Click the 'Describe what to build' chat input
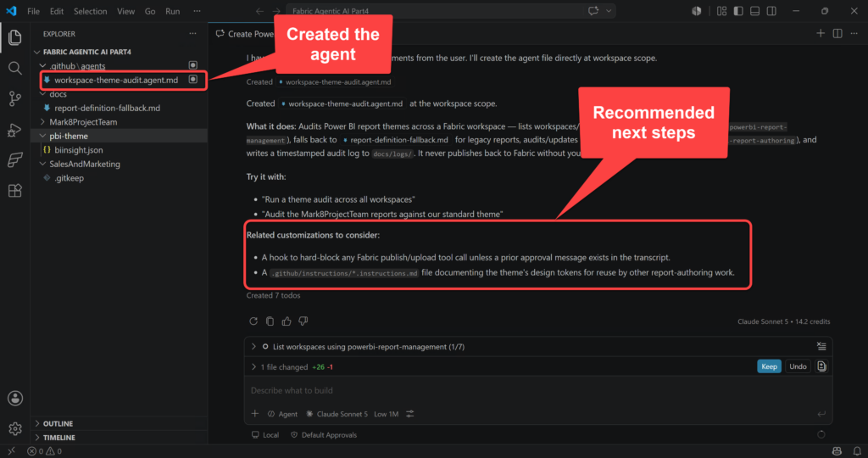 click(537, 390)
